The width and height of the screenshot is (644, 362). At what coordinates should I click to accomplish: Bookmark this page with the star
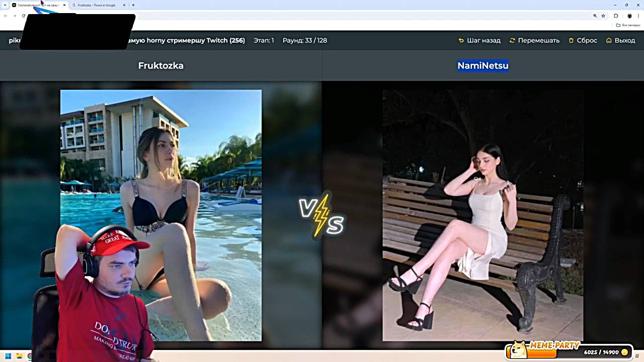tap(603, 16)
